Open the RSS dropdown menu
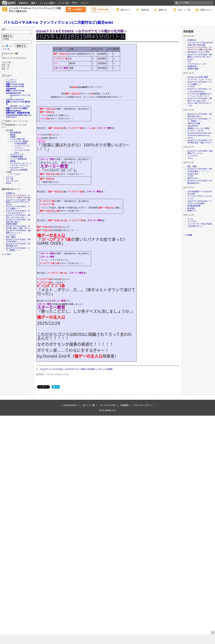This screenshot has height=644, width=215. [x=75, y=3]
